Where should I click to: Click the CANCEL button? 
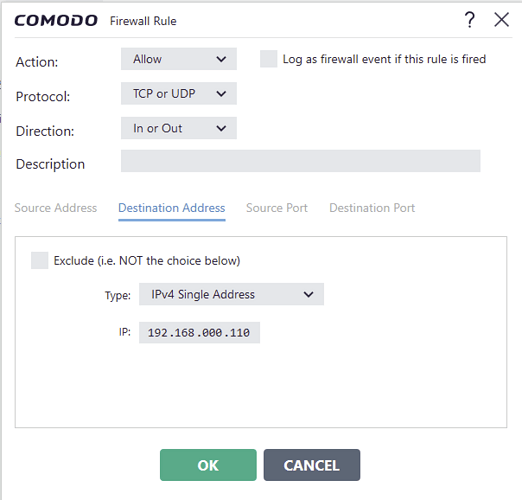[x=312, y=465]
